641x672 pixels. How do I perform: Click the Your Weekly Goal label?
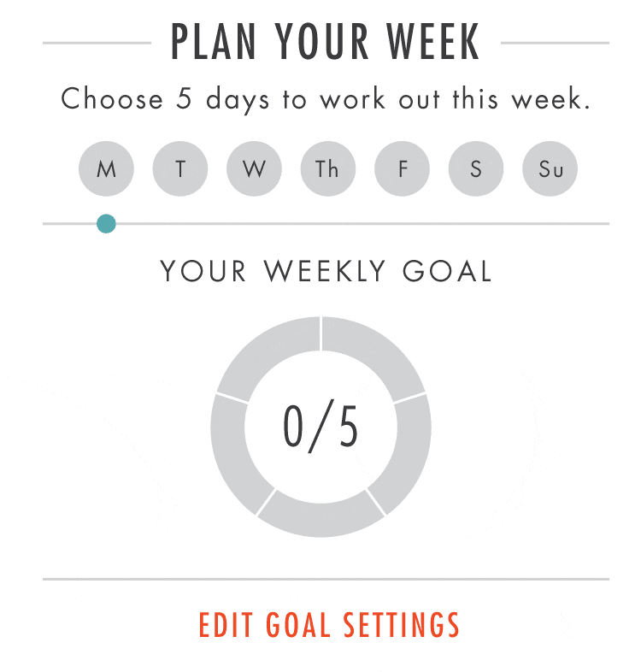326,271
